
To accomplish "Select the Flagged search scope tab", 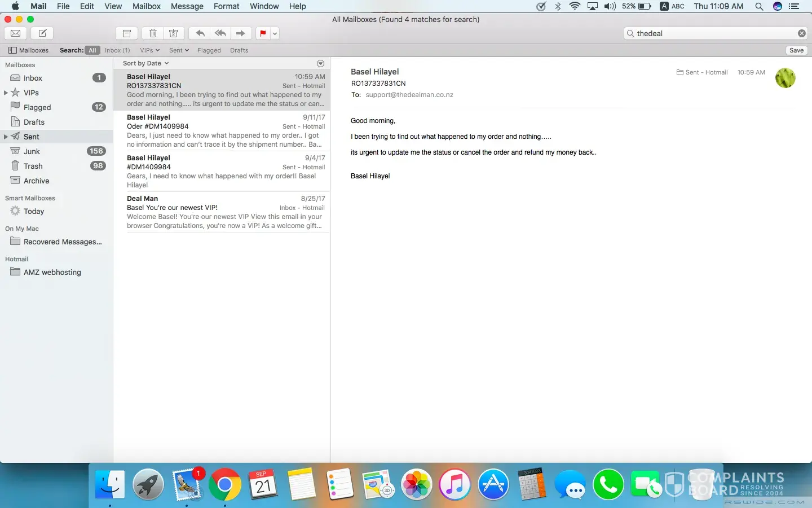I will coord(209,50).
